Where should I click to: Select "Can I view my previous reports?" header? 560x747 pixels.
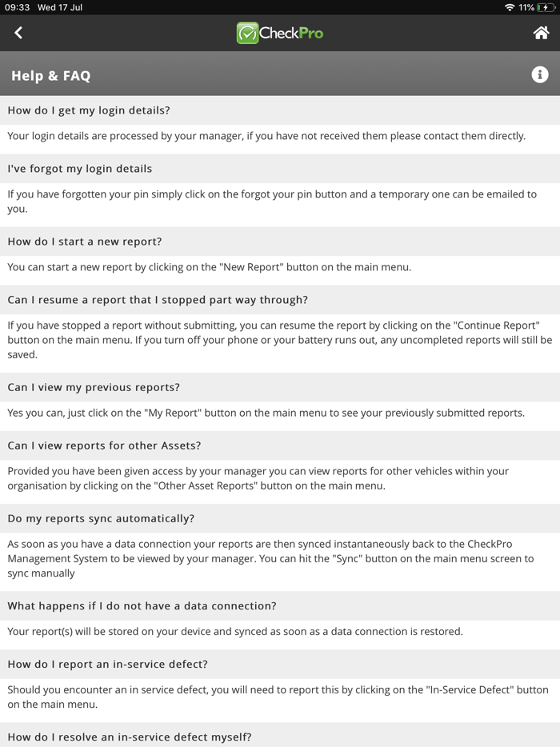click(94, 387)
